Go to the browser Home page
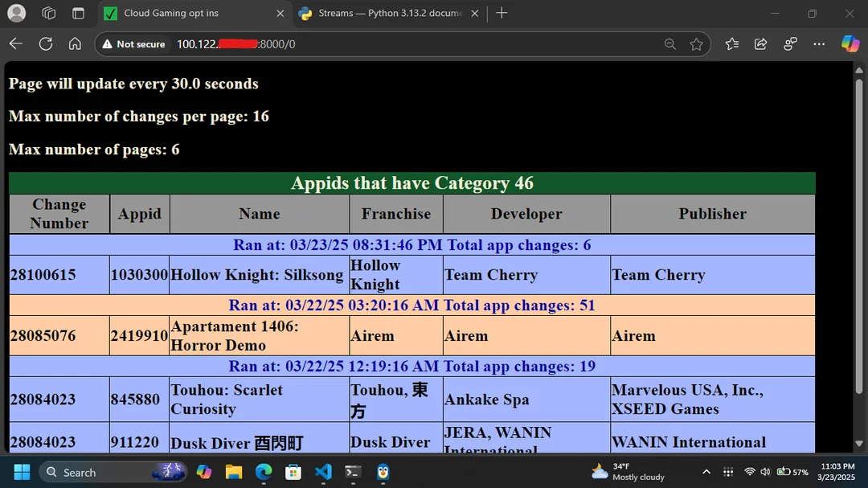Screen dimensions: 868x488 75,44
